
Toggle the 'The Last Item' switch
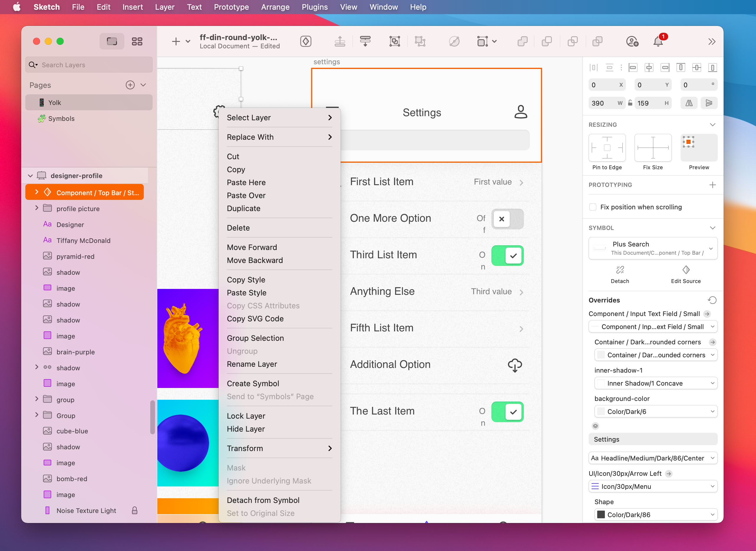506,412
